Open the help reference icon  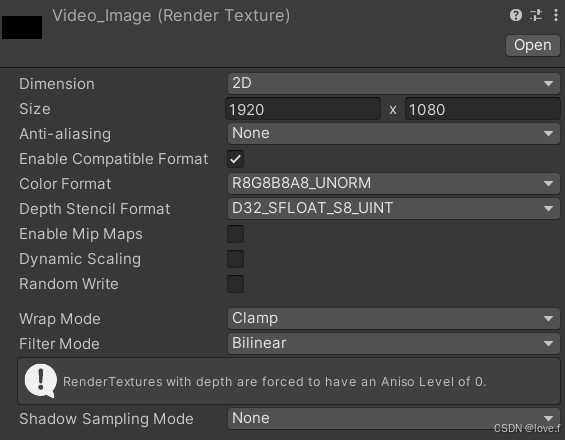(516, 15)
